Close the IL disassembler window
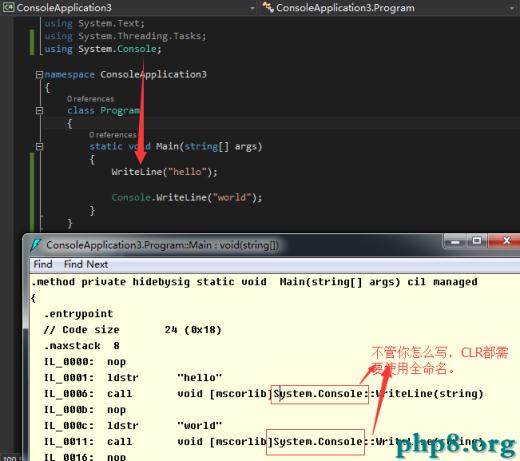Viewport: 520px width, 461px height. (x=506, y=241)
